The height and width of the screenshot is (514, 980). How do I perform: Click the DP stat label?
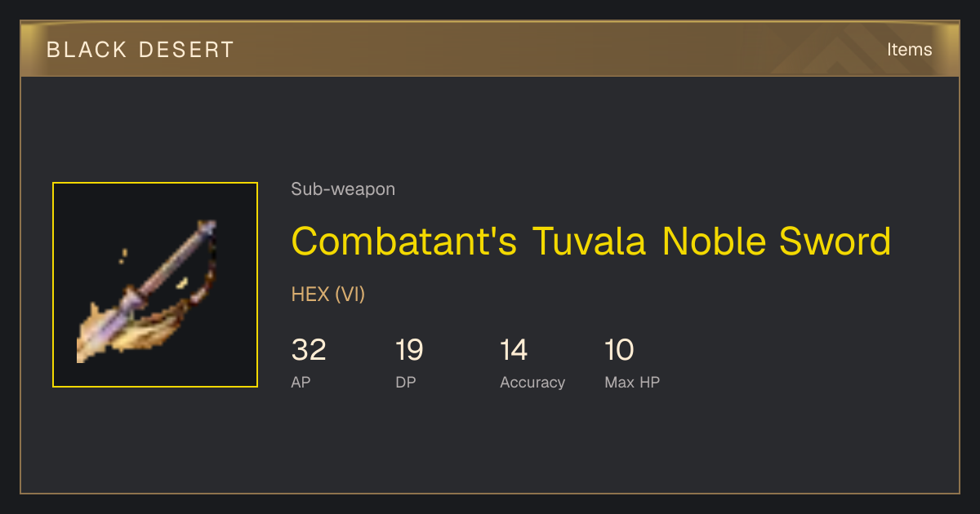[406, 382]
